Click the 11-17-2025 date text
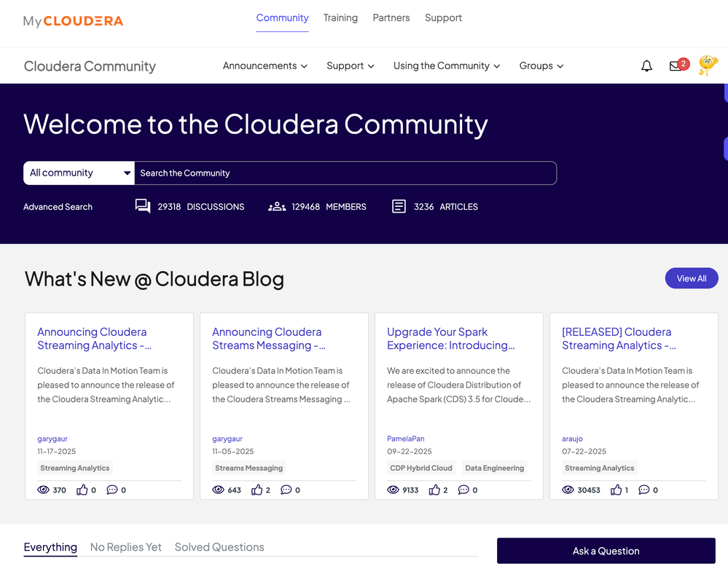 point(56,451)
